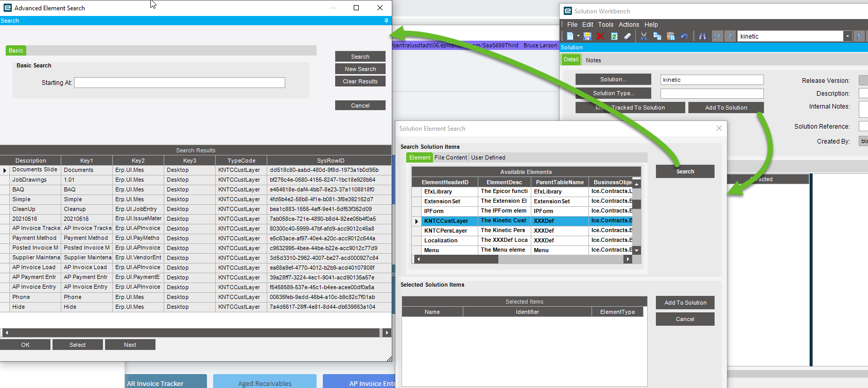This screenshot has width=868, height=388.
Task: Click the eraser Clear icon
Action: tap(627, 36)
